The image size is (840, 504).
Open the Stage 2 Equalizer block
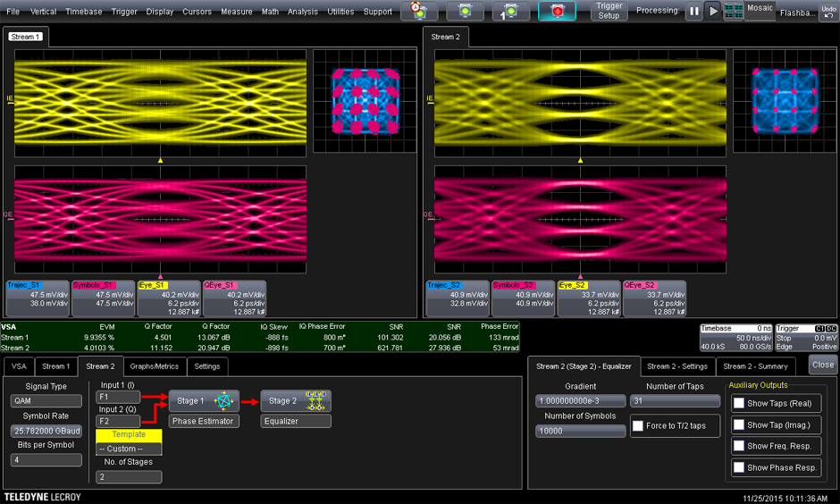296,401
